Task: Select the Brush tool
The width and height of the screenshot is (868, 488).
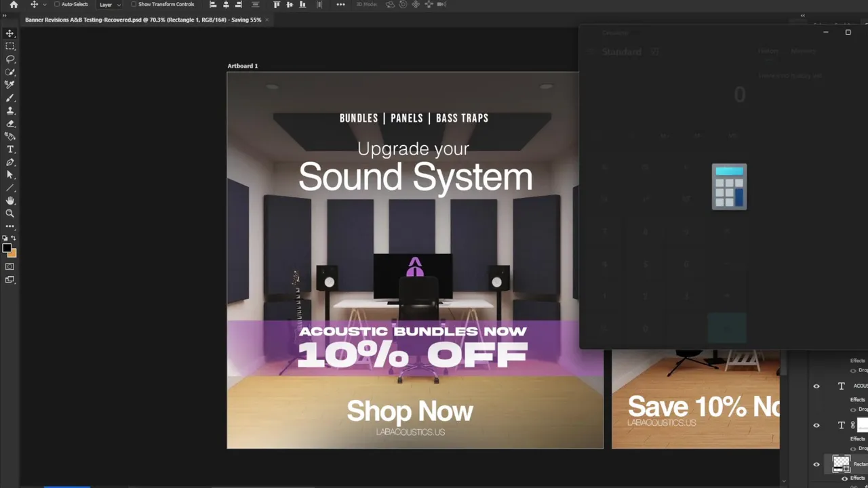Action: pyautogui.click(x=9, y=98)
